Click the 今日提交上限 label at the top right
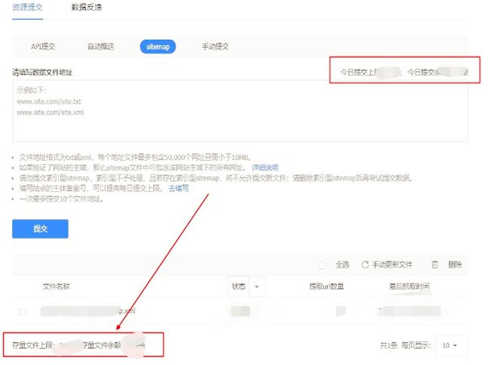 click(x=358, y=72)
